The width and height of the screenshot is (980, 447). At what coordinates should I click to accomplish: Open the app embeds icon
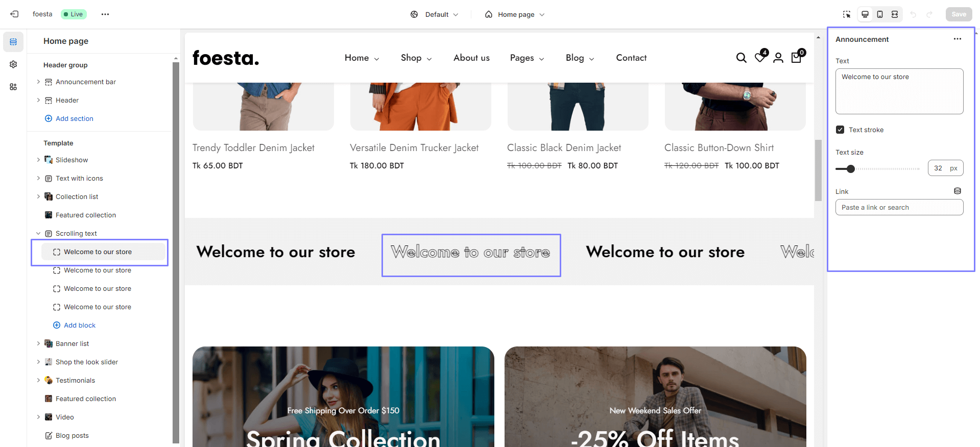(x=13, y=87)
